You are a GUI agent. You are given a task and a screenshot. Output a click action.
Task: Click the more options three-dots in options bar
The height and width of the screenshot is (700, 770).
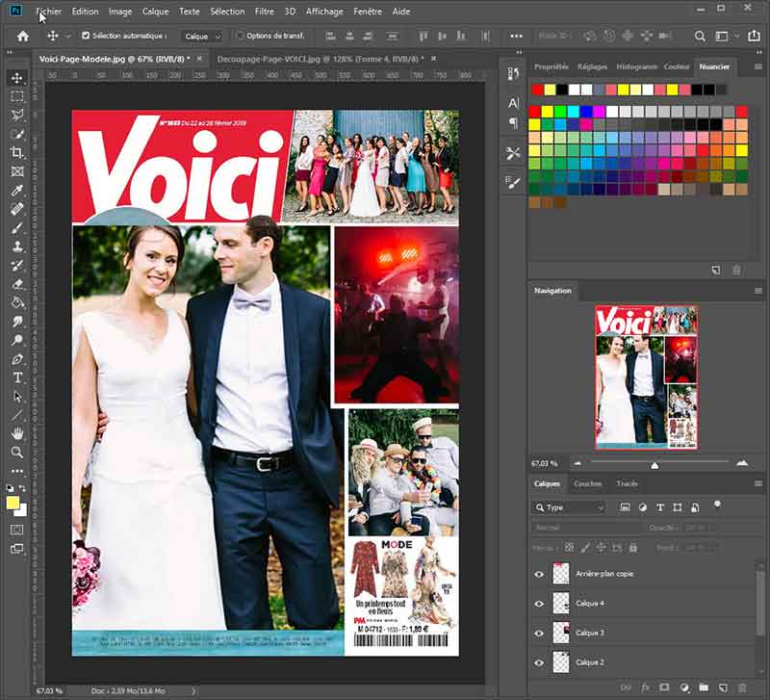click(x=516, y=36)
